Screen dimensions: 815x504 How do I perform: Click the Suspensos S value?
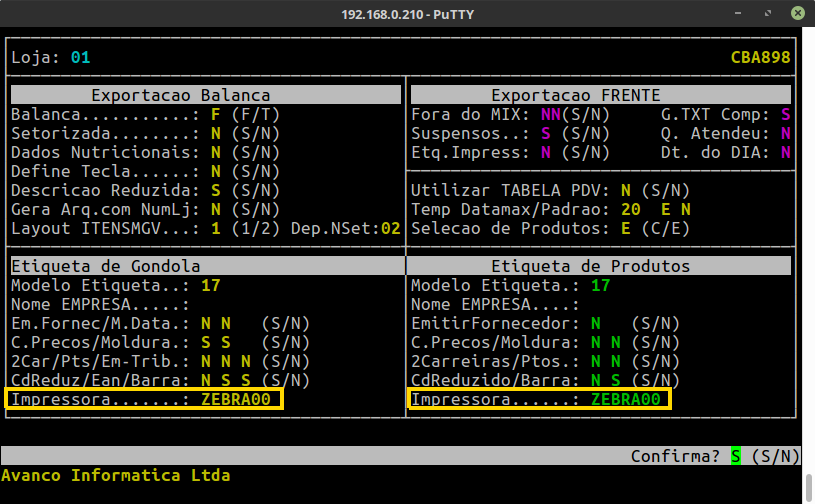(546, 134)
